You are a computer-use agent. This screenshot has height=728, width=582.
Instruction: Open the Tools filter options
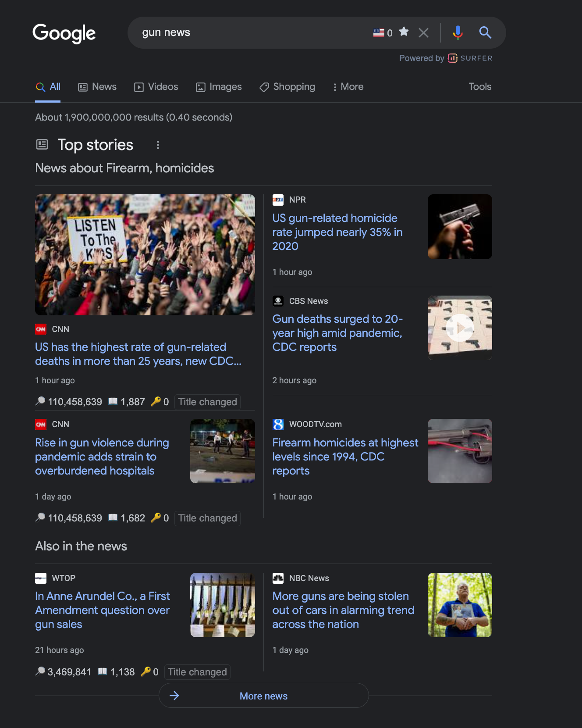(480, 87)
